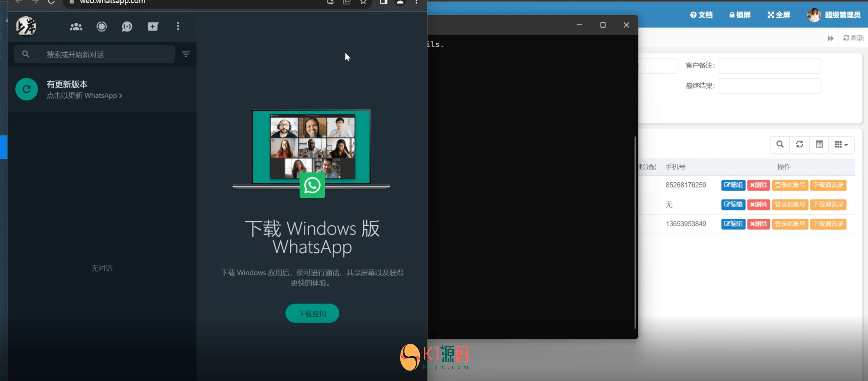
Task: Click 编辑 for phone 85268176259
Action: [x=733, y=185]
